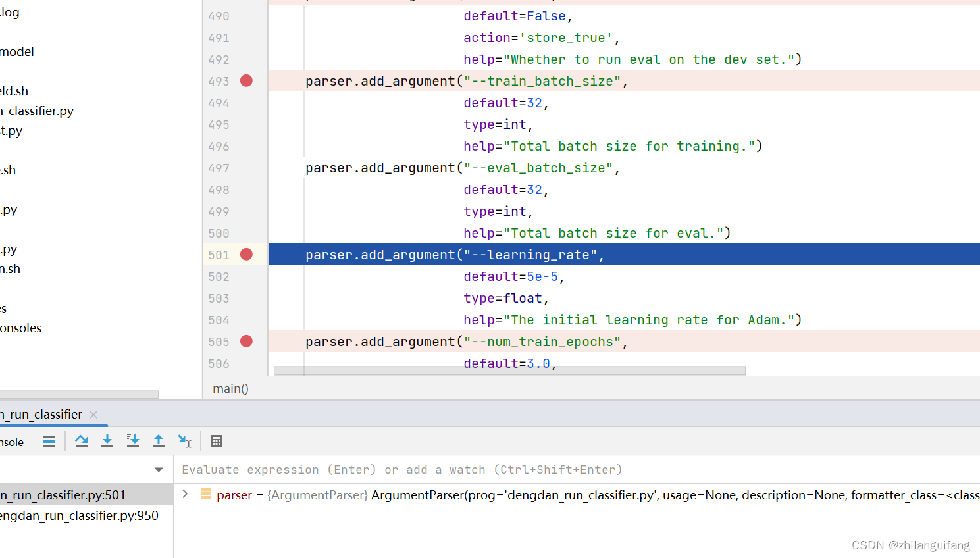The width and height of the screenshot is (980, 558).
Task: Click the main() breadcrumb
Action: click(230, 389)
